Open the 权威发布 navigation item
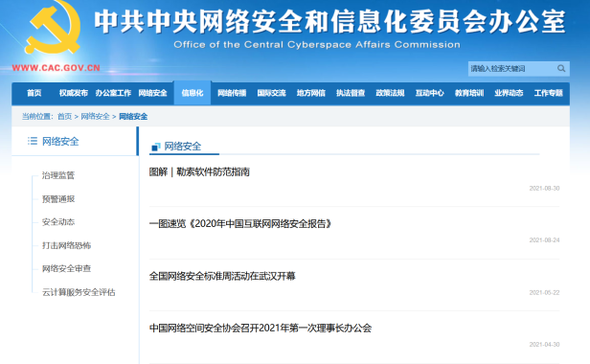The width and height of the screenshot is (590, 364). pyautogui.click(x=74, y=93)
